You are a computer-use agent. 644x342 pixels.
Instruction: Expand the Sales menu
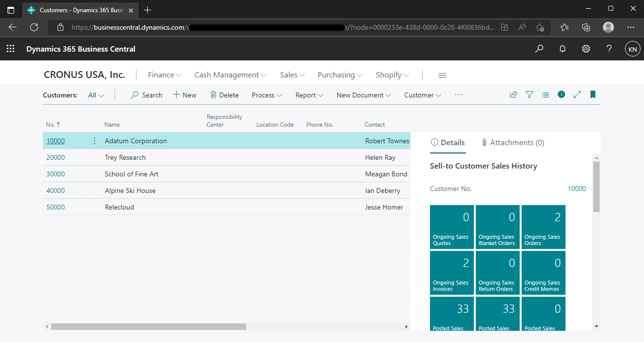coord(293,75)
